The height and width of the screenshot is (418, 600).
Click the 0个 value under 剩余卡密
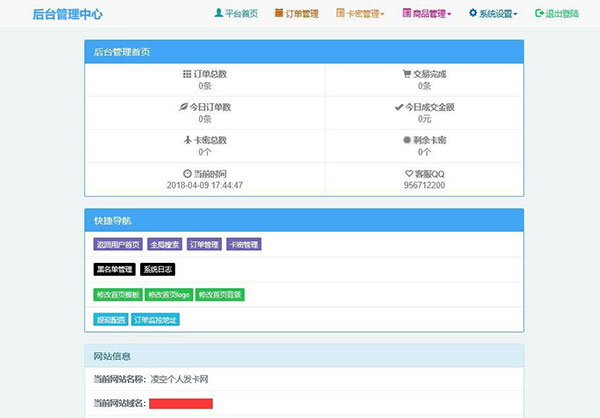(424, 152)
